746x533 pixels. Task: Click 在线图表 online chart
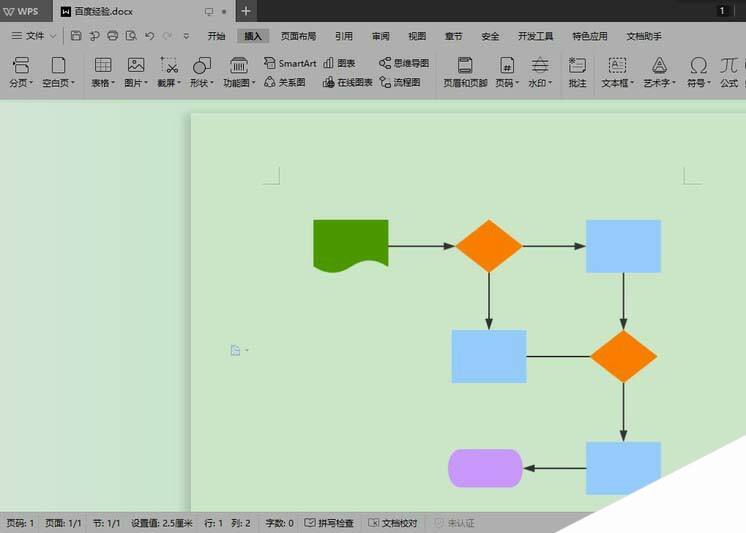click(x=347, y=82)
